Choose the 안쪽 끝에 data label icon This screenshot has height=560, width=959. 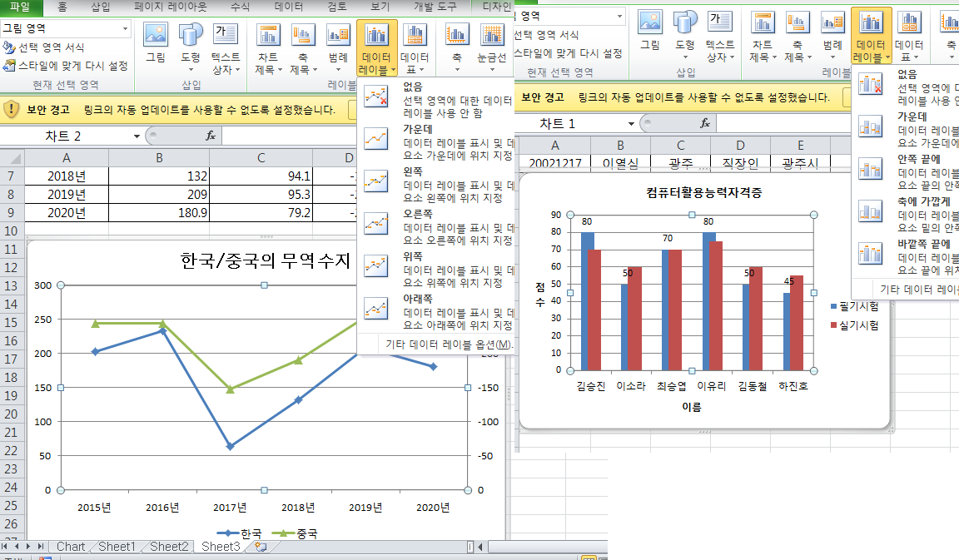coord(871,168)
